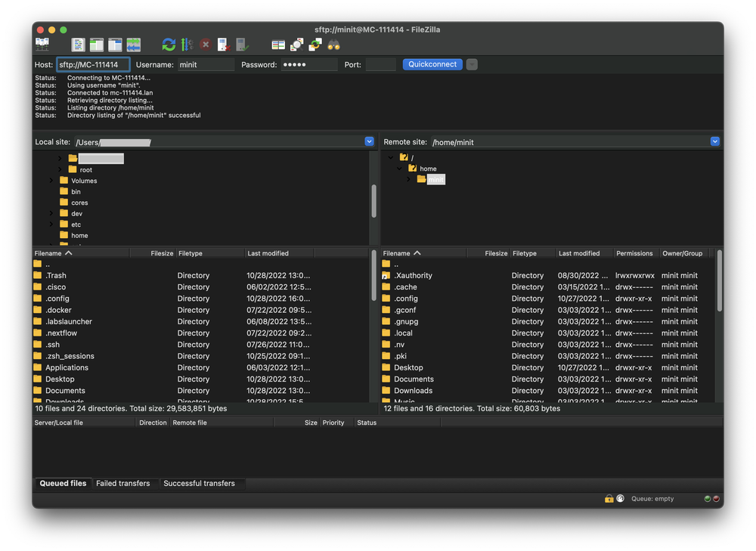
Task: Toggle synchronized browsing icon
Action: pos(314,45)
